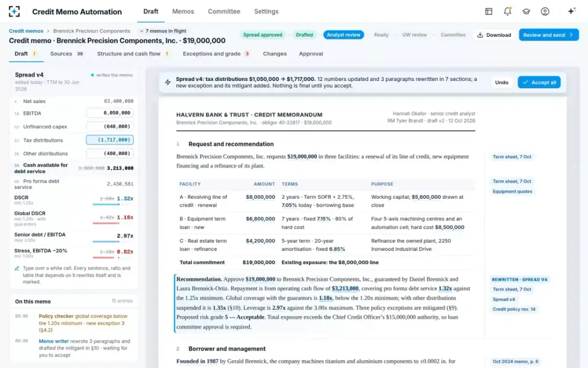Viewport: 588px width, 368px height.
Task: Open the Policy checker log entry
Action: (73, 323)
